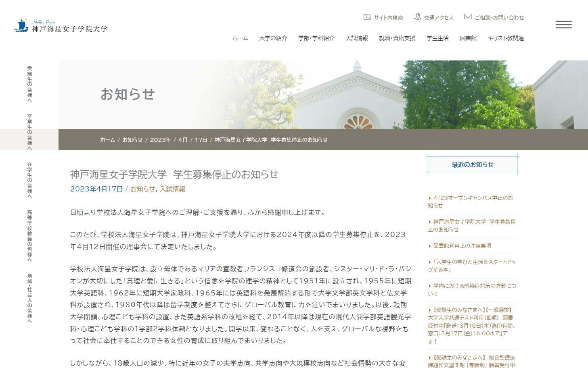Click お知らせ in the breadcrumb
This screenshot has height=370, width=588.
pyautogui.click(x=132, y=140)
